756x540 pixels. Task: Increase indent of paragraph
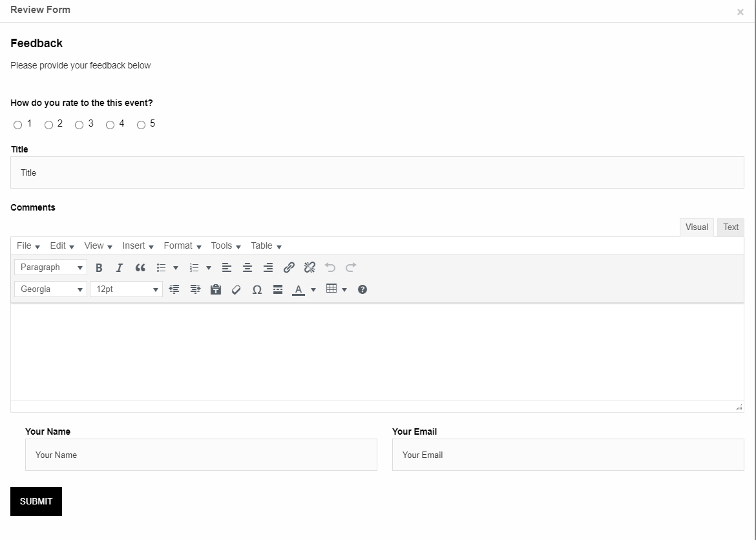pyautogui.click(x=194, y=289)
